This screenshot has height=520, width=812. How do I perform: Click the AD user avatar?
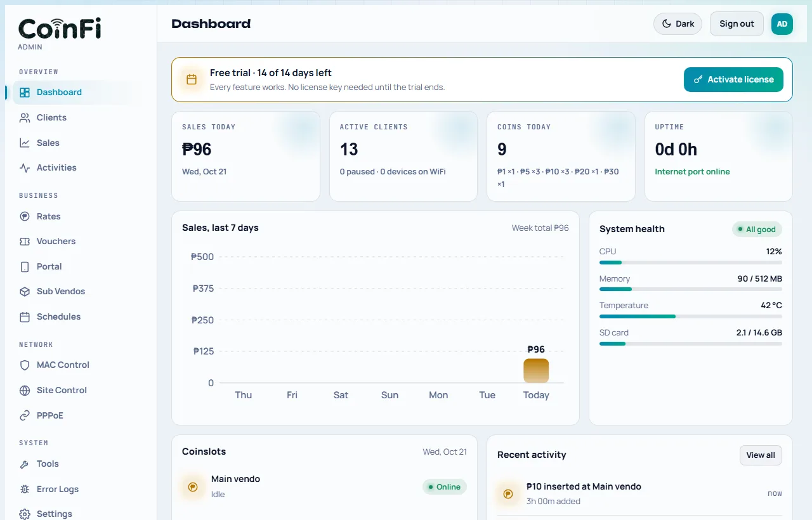coord(782,24)
